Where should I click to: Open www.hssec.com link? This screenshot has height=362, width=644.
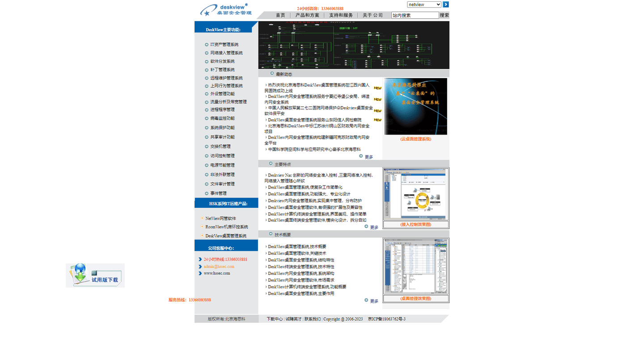point(217,273)
